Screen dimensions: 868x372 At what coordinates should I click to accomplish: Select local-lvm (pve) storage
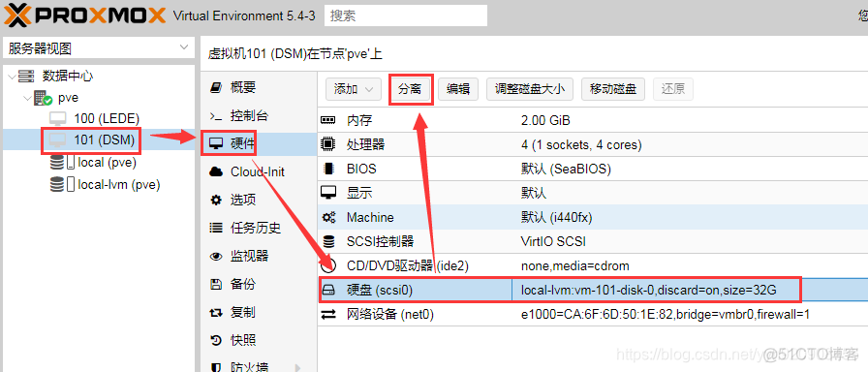click(119, 184)
